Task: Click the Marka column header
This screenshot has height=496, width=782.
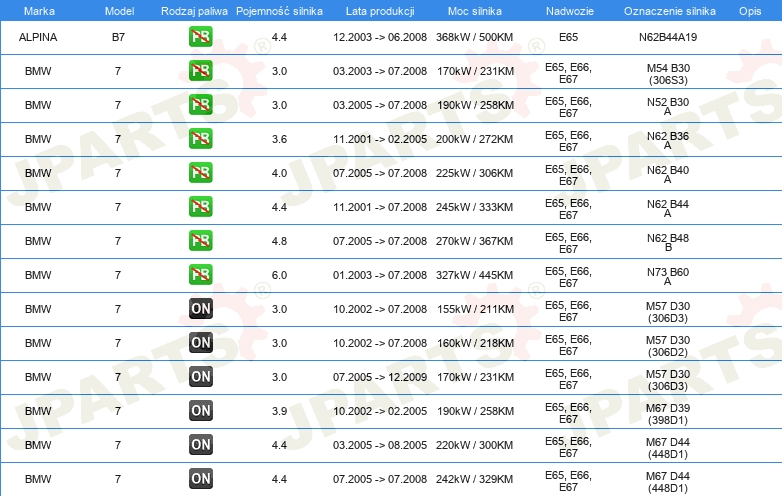Action: (x=39, y=11)
